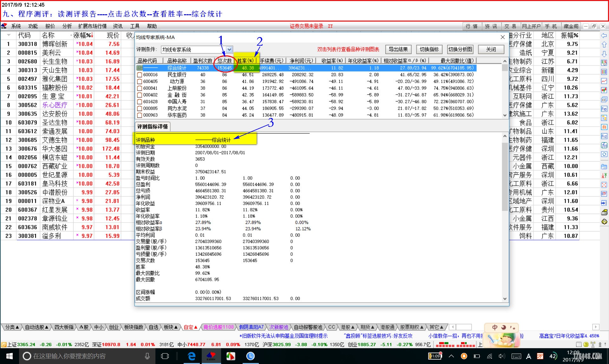Screen dimensions: 609x364
Task: Click the 关闭 button in dialog
Action: click(x=491, y=49)
